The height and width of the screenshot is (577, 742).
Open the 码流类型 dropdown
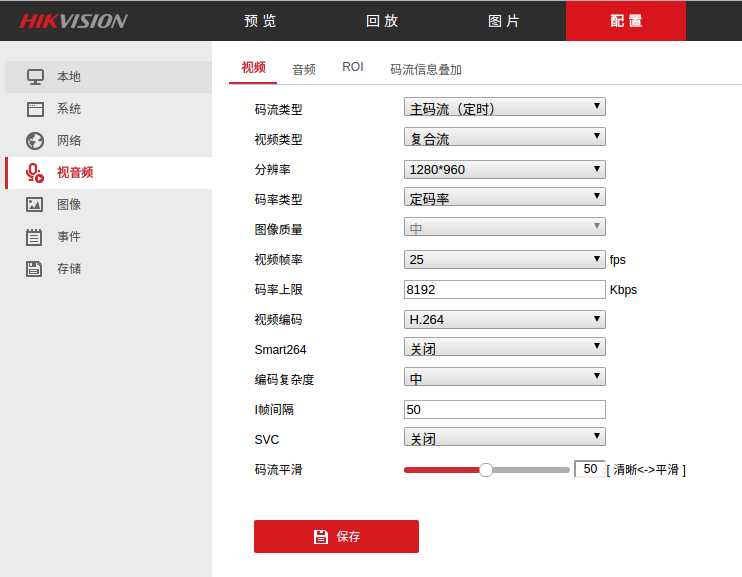coord(505,107)
